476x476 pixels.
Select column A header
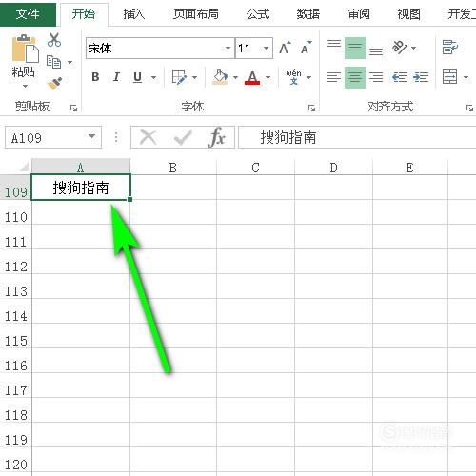[81, 168]
